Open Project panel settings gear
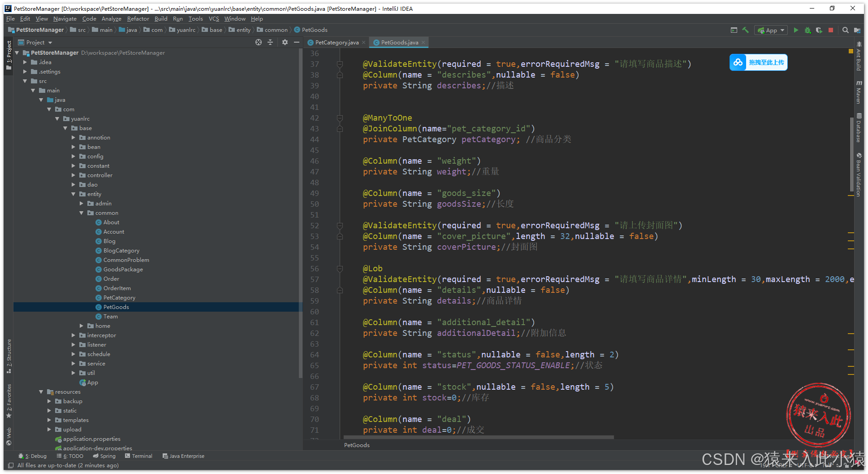The height and width of the screenshot is (474, 868). 285,42
